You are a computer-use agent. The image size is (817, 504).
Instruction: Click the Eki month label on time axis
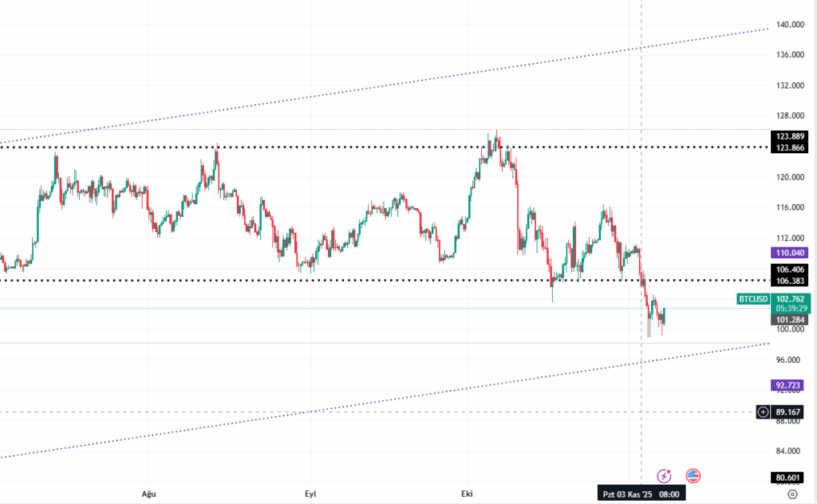pos(465,494)
